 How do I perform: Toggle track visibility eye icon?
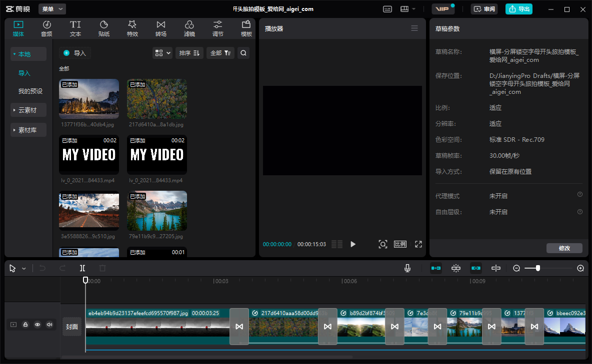tap(37, 325)
